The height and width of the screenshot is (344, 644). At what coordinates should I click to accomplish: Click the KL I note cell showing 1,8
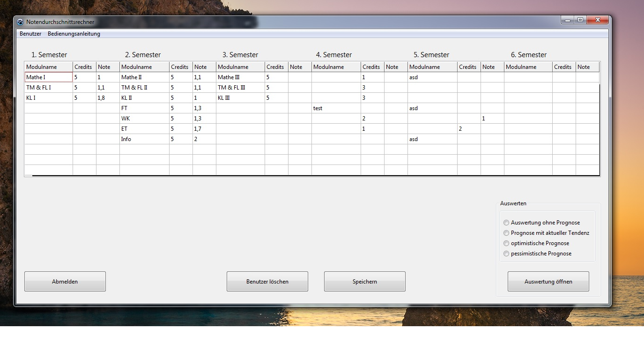coord(108,98)
